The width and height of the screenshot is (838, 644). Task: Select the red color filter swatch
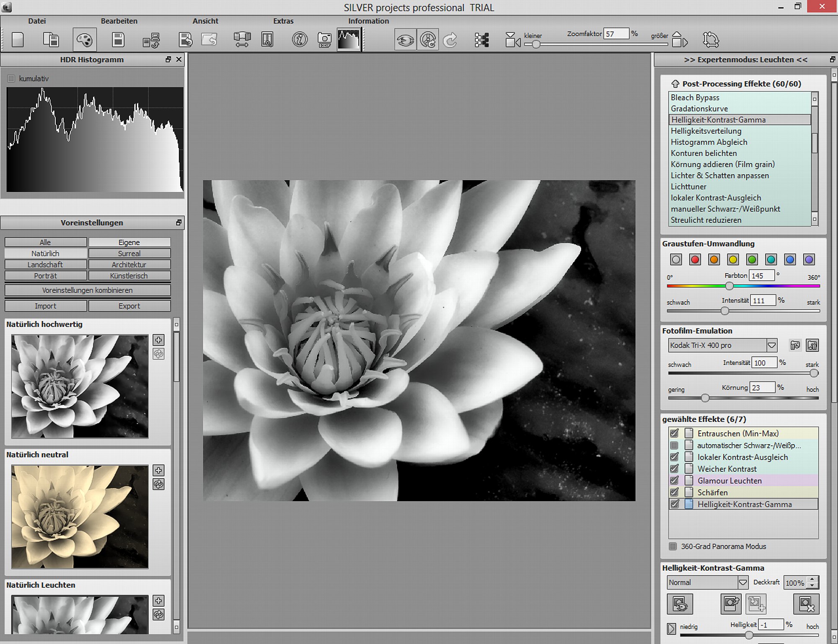(x=695, y=259)
